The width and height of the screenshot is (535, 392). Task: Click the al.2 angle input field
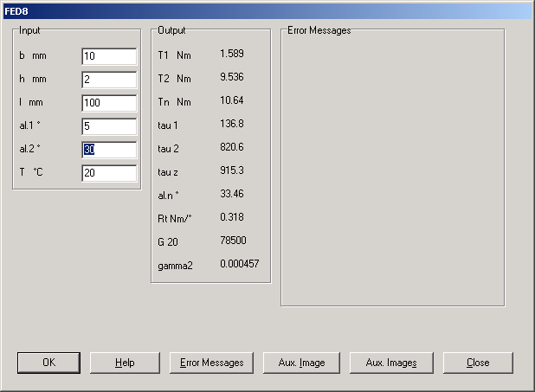click(109, 150)
